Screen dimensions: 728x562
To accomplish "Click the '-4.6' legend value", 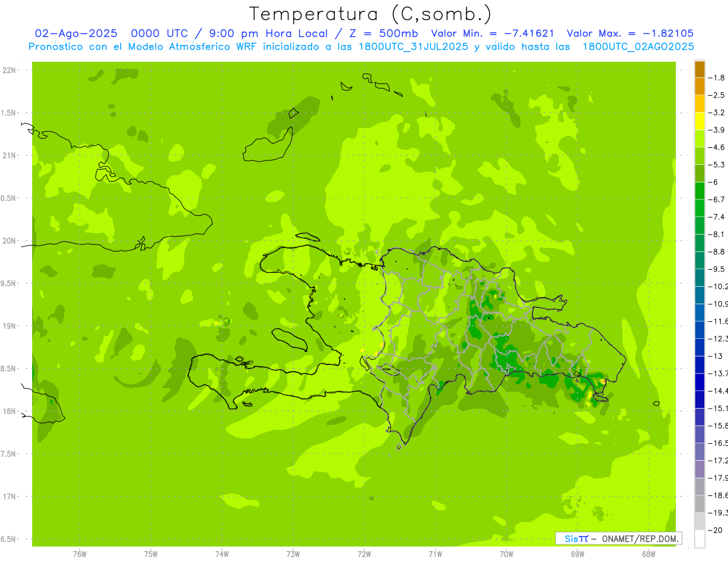I will pos(716,147).
